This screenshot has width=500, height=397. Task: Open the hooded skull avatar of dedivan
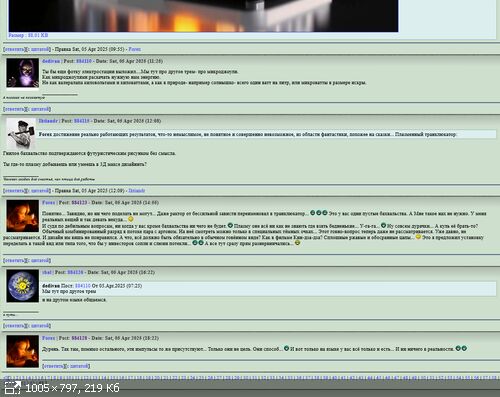[23, 73]
